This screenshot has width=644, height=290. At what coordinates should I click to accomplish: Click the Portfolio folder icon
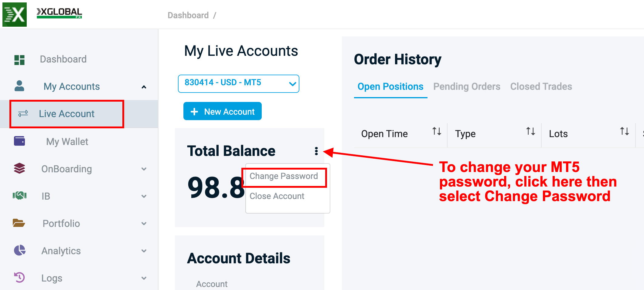[19, 223]
